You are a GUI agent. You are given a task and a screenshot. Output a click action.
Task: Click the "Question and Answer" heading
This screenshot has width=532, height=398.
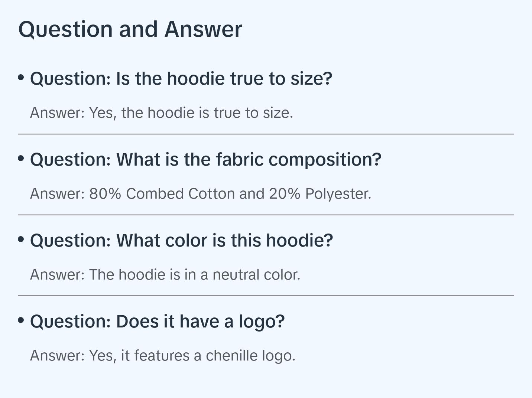[x=130, y=29]
